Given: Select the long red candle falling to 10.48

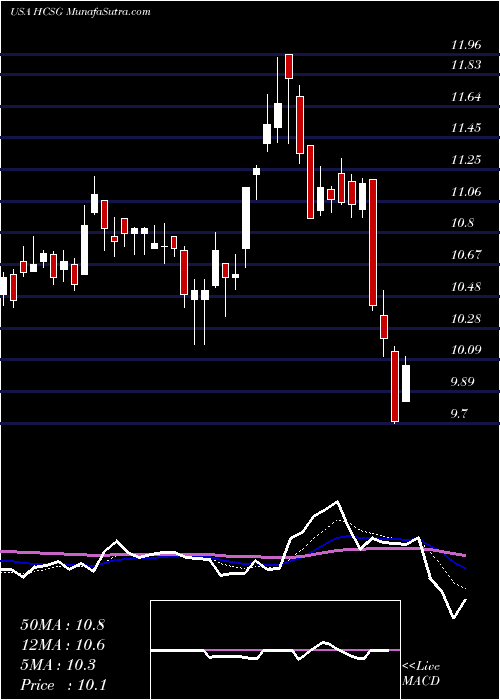Looking at the screenshot, I should click(x=373, y=242).
